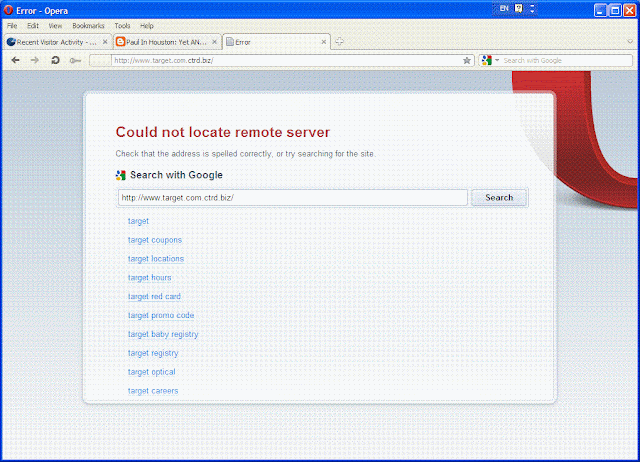This screenshot has width=640, height=462.
Task: Open the 'target' suggestion link
Action: [x=138, y=221]
